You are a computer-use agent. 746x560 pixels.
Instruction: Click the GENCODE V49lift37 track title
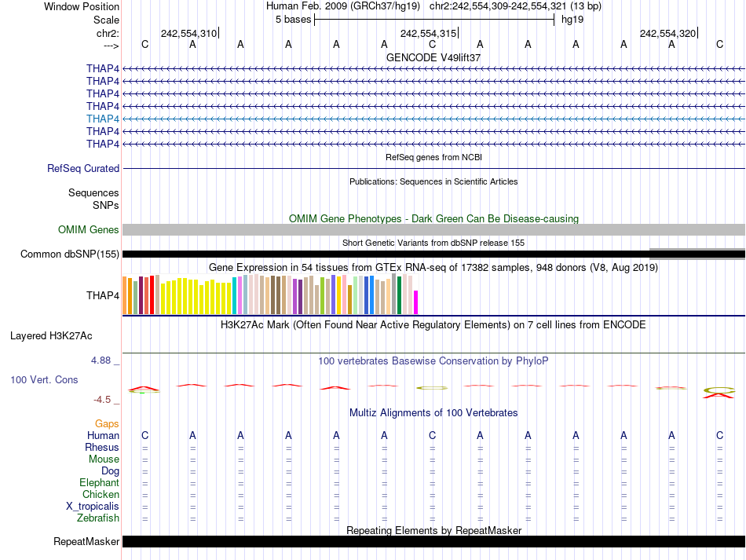pos(433,57)
